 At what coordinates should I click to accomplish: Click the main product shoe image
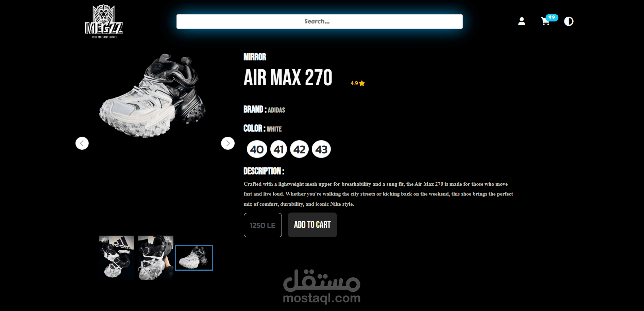pos(153,96)
